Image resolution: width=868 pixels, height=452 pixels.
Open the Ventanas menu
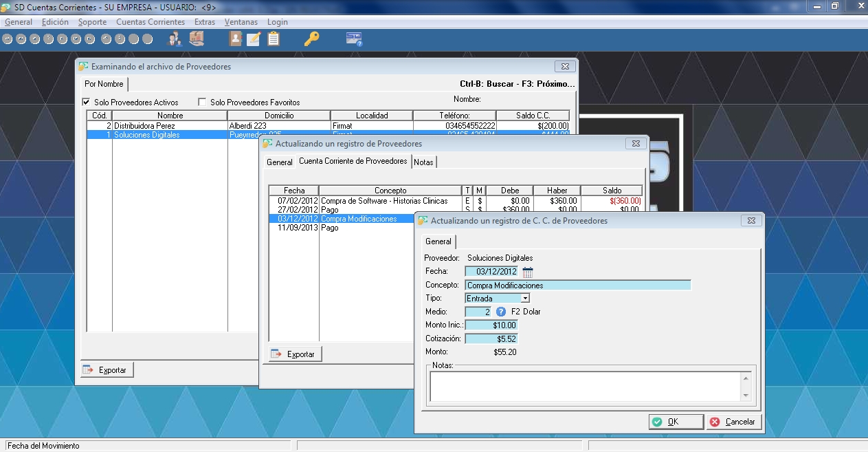pyautogui.click(x=241, y=22)
